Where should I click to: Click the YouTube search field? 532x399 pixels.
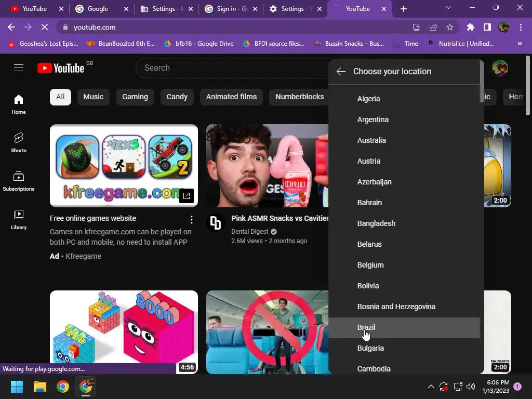point(232,68)
